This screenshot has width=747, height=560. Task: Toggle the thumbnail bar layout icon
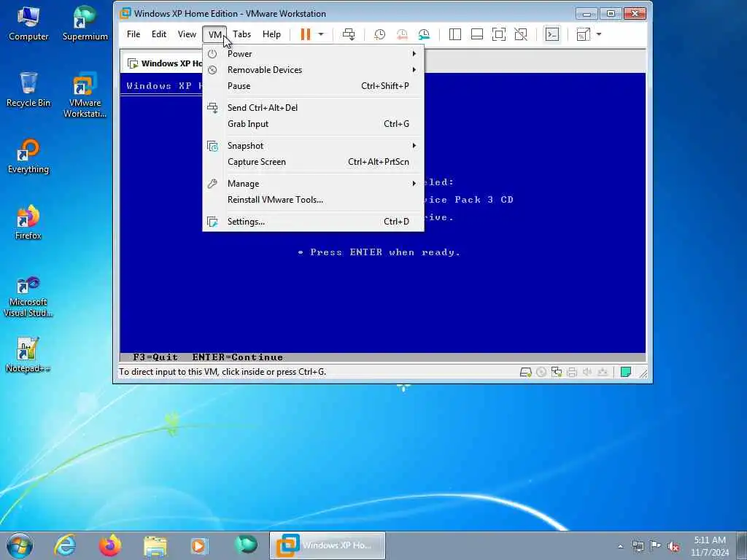pyautogui.click(x=477, y=34)
